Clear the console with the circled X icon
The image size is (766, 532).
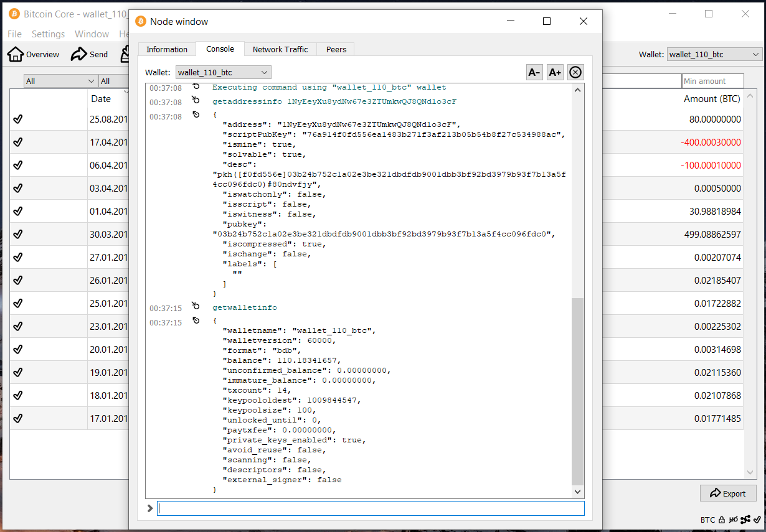point(575,72)
